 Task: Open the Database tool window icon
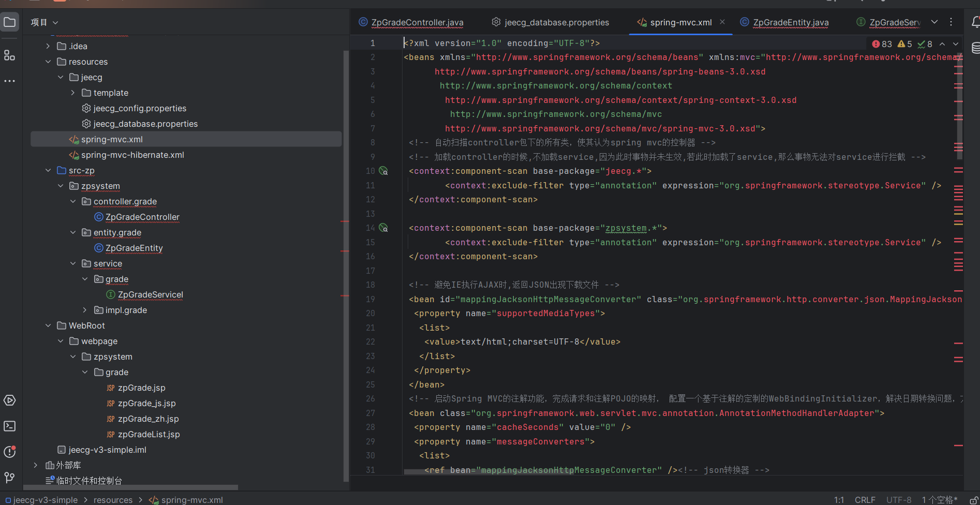point(975,48)
